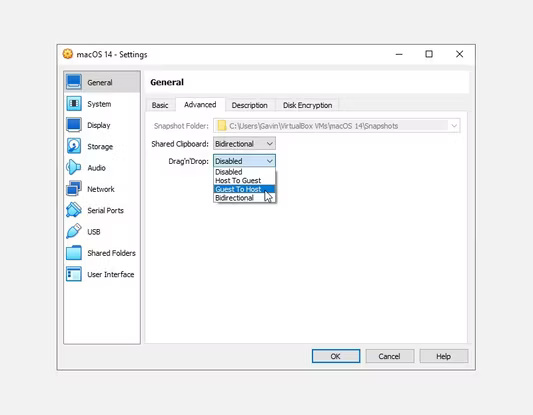Select the Shared Folders icon
Viewport: 533px width, 415px height.
[74, 253]
